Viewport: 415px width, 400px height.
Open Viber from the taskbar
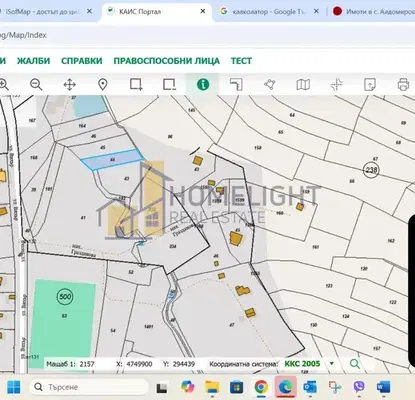[x=359, y=387]
